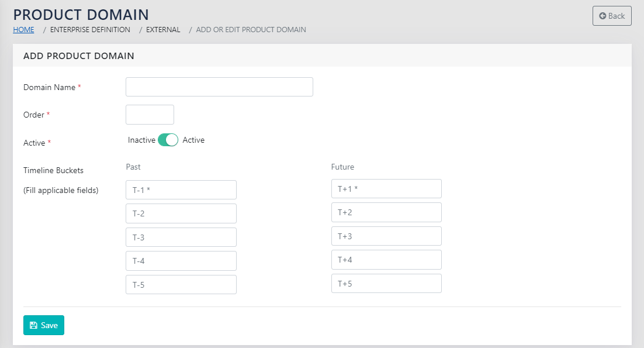The width and height of the screenshot is (644, 348).
Task: Click the Inactive label beside the switch
Action: tap(141, 140)
